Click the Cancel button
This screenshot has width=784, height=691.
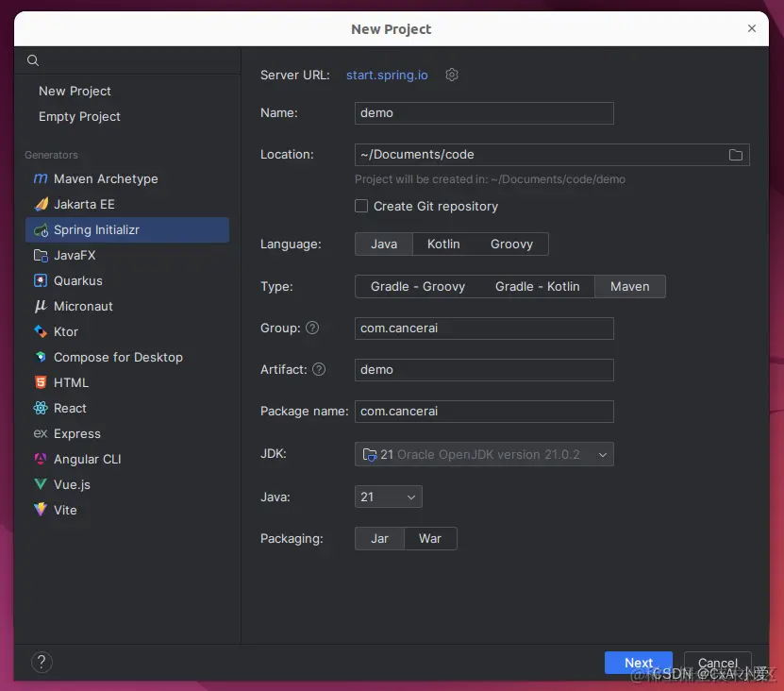718,663
